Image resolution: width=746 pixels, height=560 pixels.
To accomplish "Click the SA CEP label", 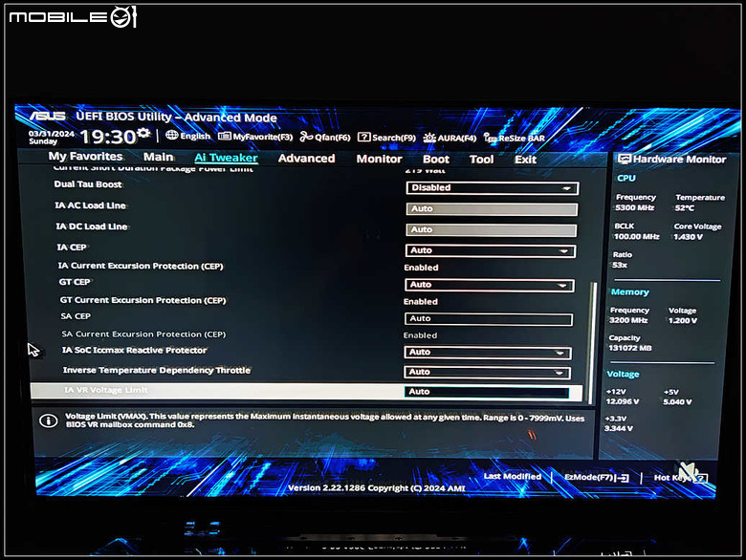I will pyautogui.click(x=76, y=316).
